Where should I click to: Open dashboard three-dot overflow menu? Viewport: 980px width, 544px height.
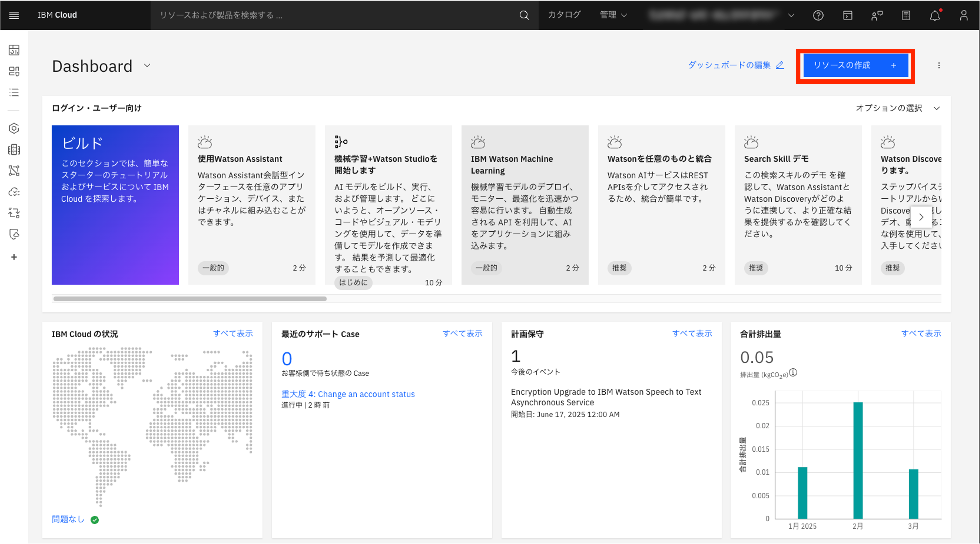[x=939, y=65]
